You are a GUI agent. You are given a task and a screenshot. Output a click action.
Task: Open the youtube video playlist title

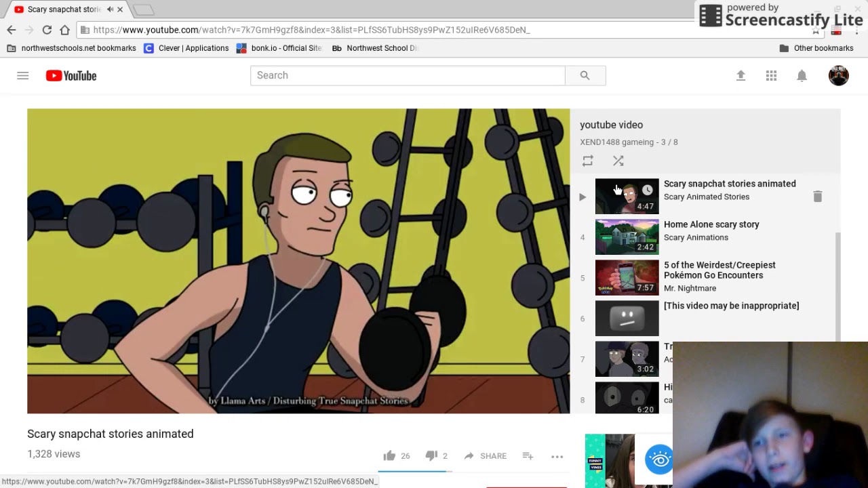pyautogui.click(x=611, y=125)
